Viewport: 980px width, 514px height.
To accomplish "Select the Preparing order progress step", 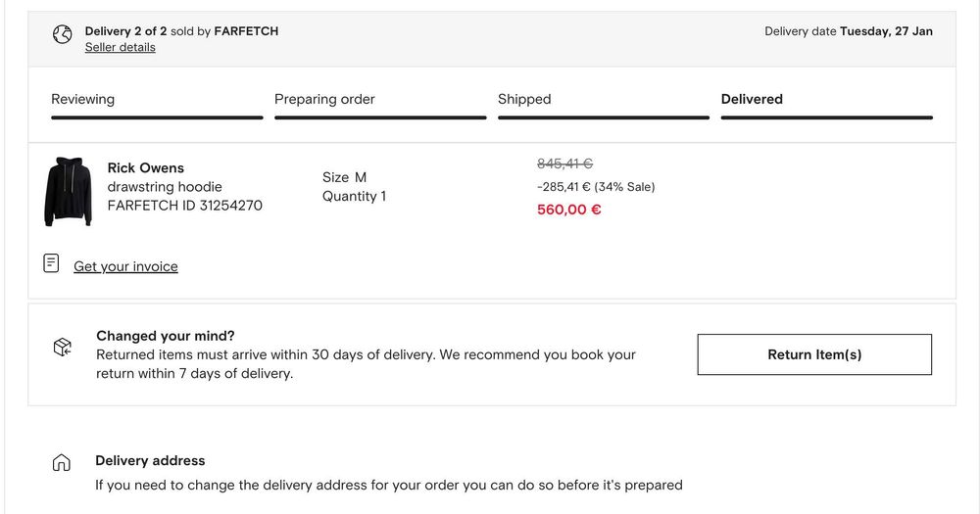I will pyautogui.click(x=324, y=99).
